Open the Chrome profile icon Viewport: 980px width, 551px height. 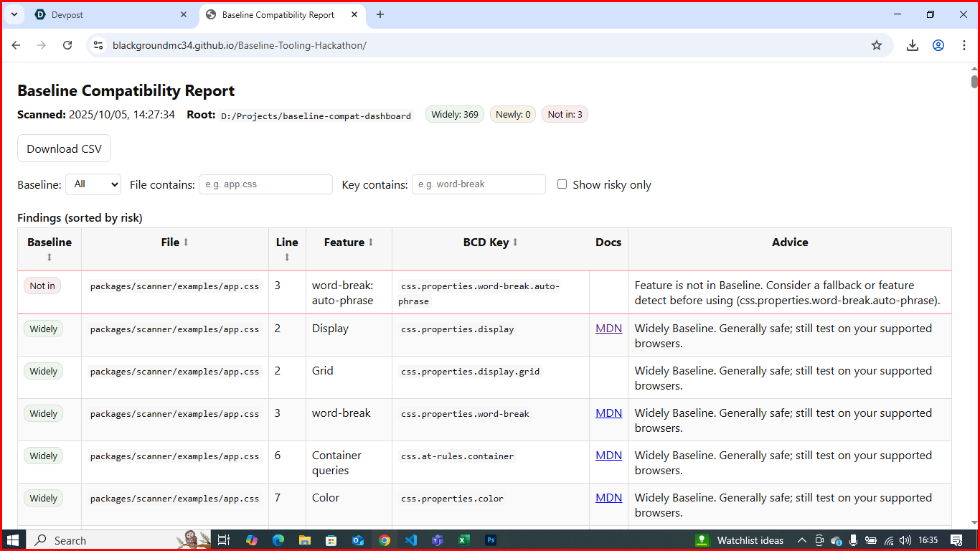[938, 45]
